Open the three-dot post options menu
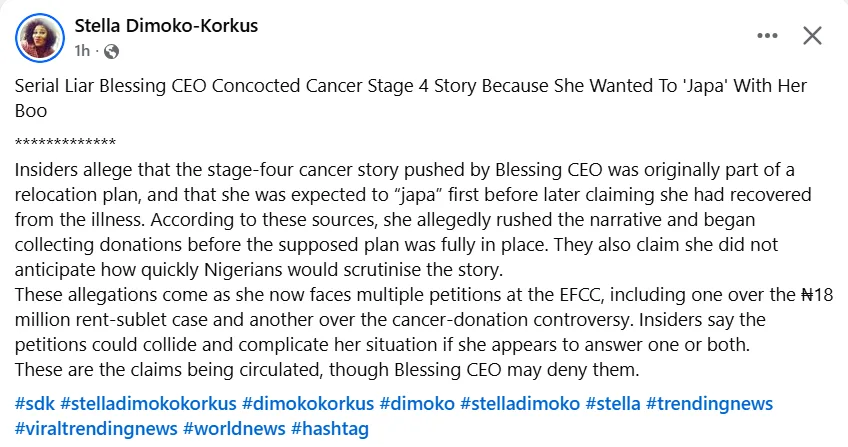The width and height of the screenshot is (848, 447). coord(767,36)
